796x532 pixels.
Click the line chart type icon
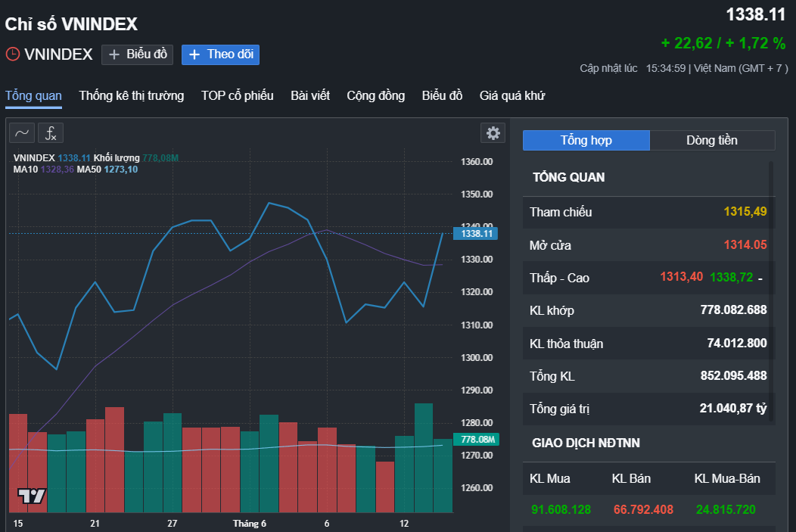[x=23, y=133]
